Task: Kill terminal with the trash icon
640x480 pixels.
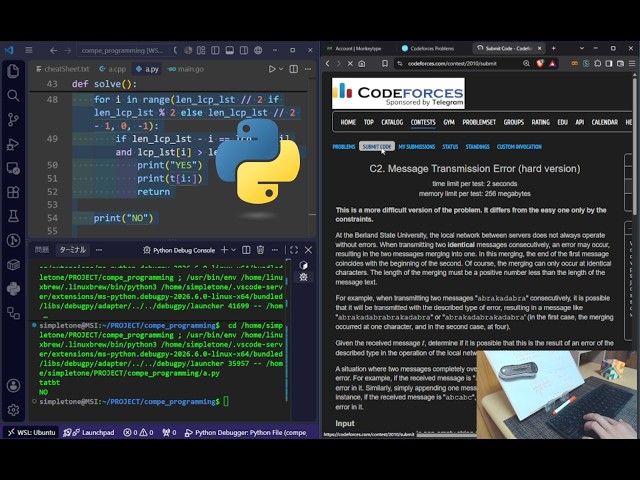Action: coord(260,250)
